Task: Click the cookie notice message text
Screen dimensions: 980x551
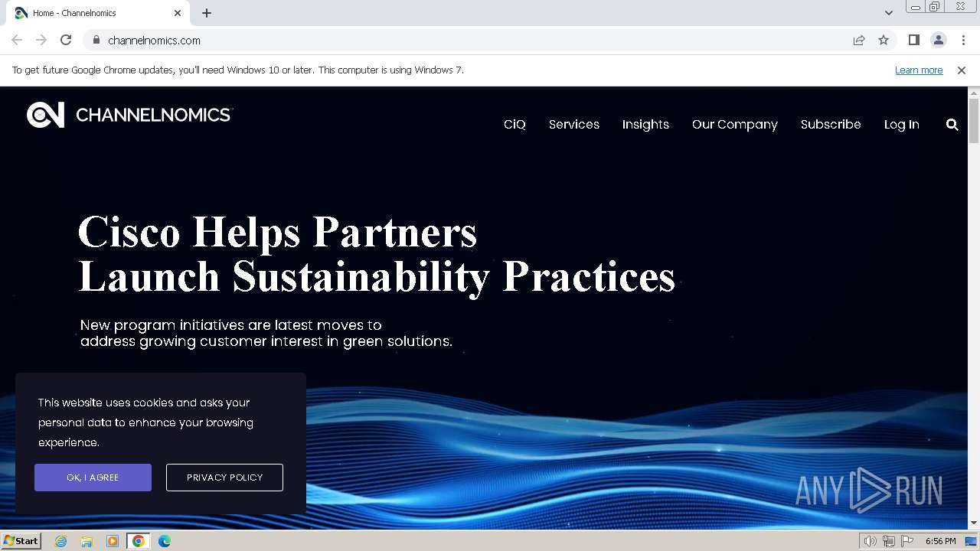Action: (145, 422)
